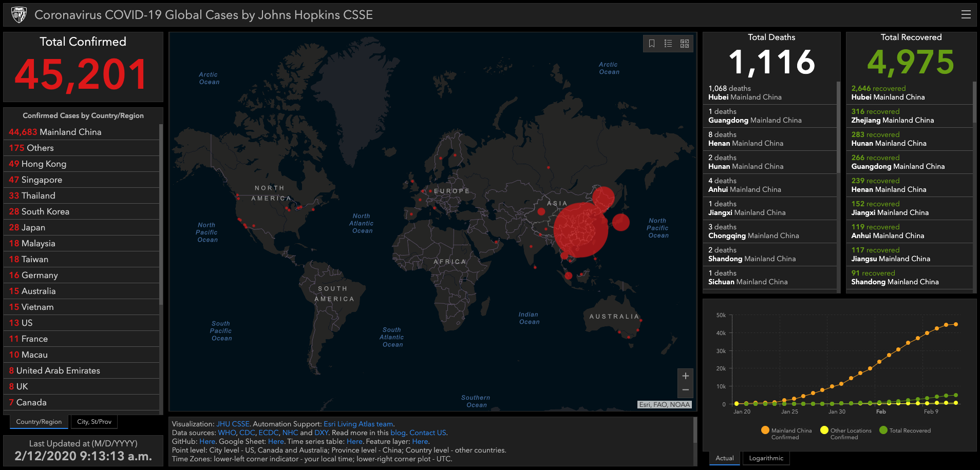Click the Johns Hopkins shield logo
This screenshot has height=470, width=980.
(x=19, y=15)
